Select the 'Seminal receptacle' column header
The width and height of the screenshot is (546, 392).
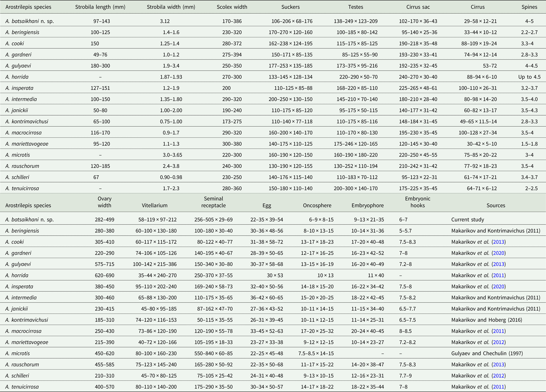click(213, 202)
